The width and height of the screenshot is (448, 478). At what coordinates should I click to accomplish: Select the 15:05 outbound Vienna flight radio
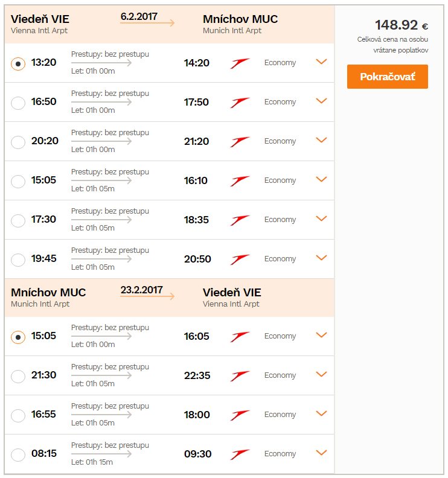[x=18, y=182]
